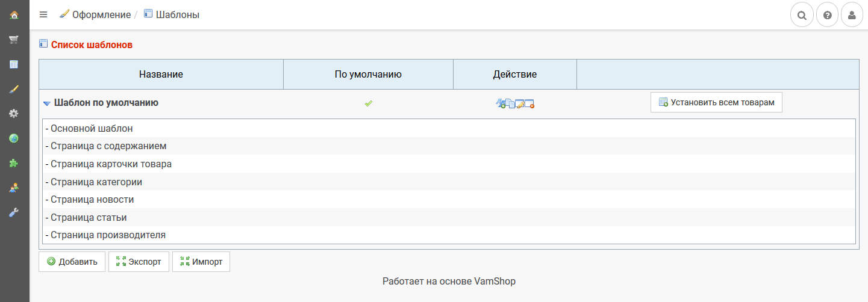Image resolution: width=868 pixels, height=302 pixels.
Task: Open the shopping cart section in sidebar
Action: 14,39
